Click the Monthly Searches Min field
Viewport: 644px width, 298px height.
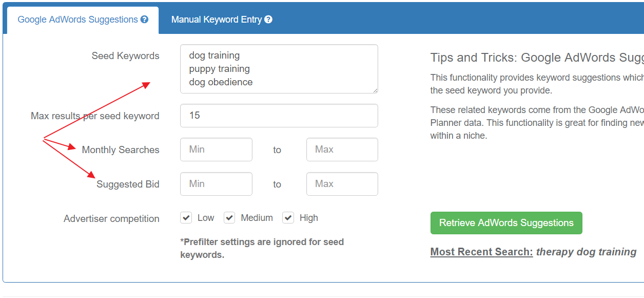(x=216, y=150)
